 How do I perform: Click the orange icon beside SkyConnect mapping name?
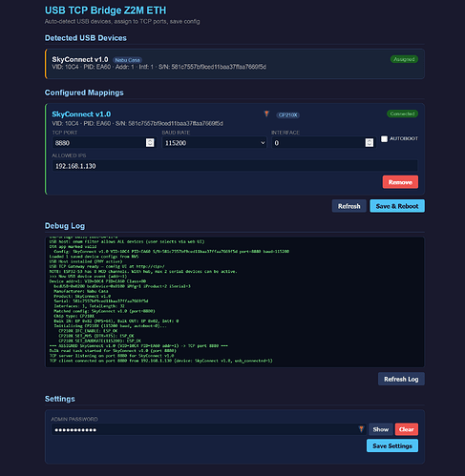(x=266, y=114)
